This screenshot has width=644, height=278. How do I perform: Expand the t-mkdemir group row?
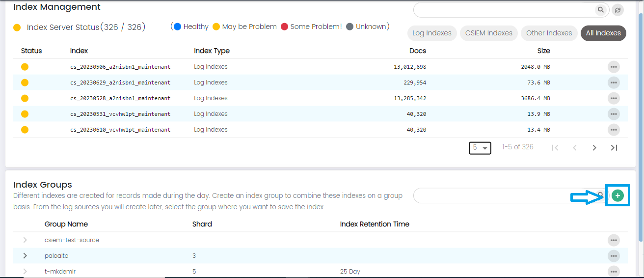[25, 272]
